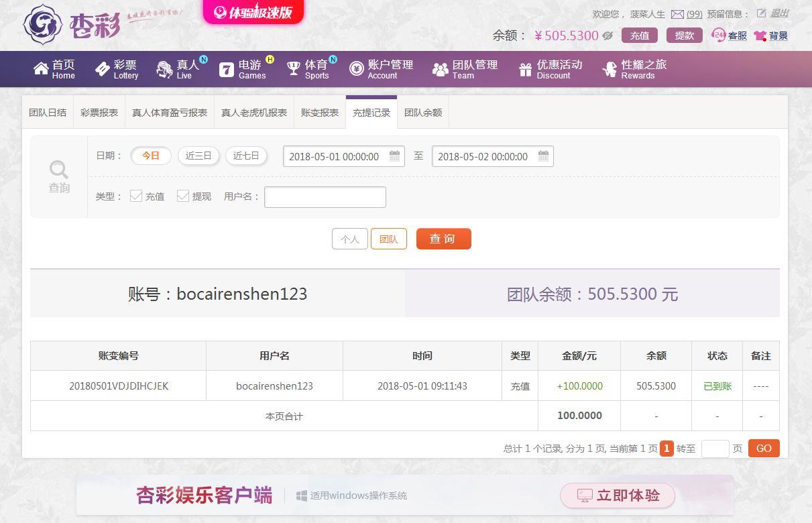812x523 pixels.
Task: Click the 账变编号 column header
Action: (x=119, y=356)
